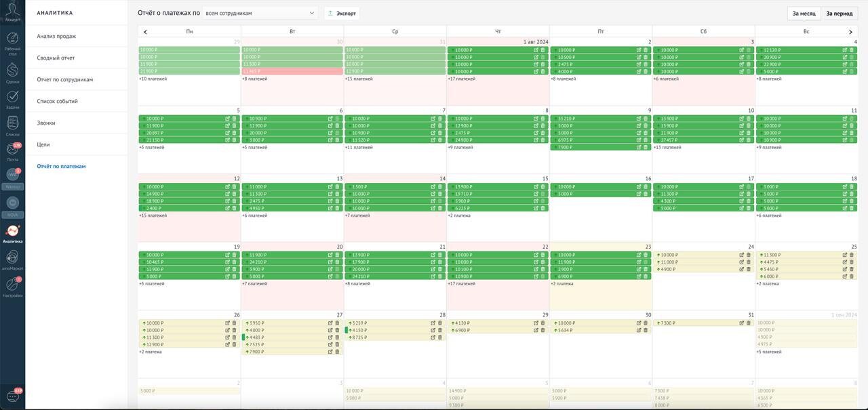This screenshot has width=868, height=410.
Task: Open Аналитика section in sidebar
Action: (12, 234)
